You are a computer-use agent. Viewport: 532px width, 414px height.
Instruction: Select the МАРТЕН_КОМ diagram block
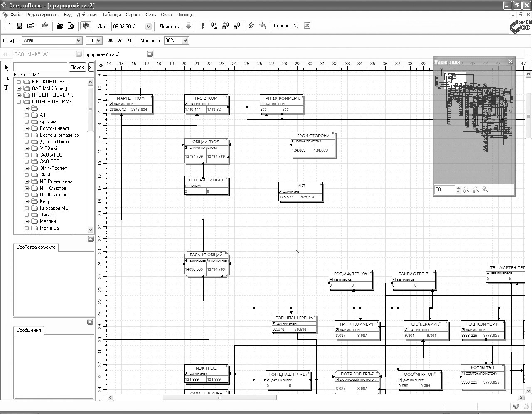(131, 104)
